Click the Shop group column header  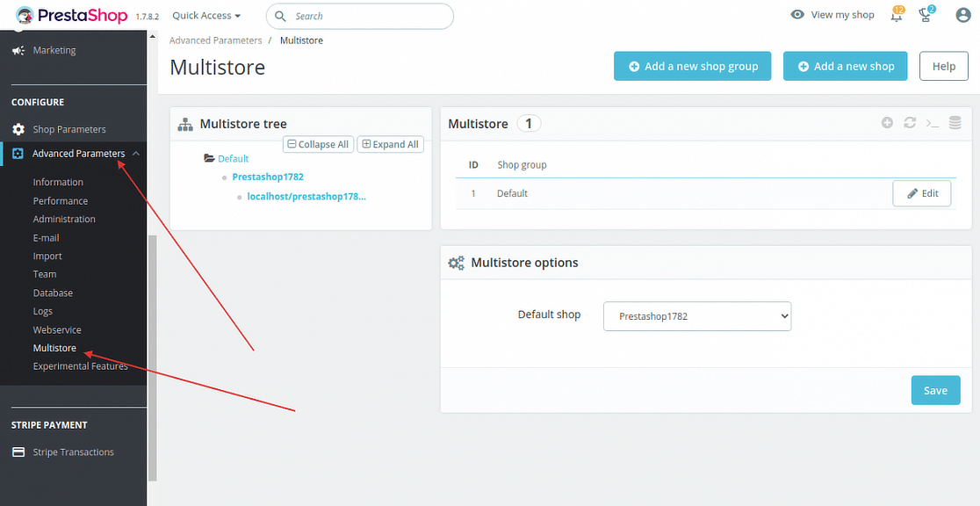click(x=522, y=165)
